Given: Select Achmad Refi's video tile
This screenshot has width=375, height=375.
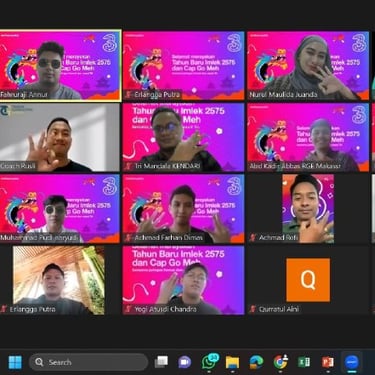Looking at the screenshot, I should point(308,209).
